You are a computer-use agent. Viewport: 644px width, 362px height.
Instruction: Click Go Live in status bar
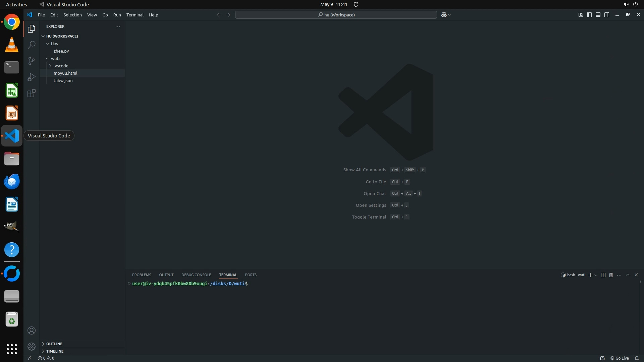[x=620, y=358]
